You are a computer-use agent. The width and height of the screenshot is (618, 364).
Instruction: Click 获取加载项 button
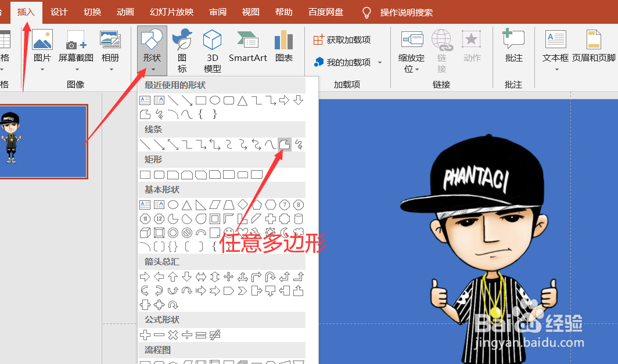(342, 39)
